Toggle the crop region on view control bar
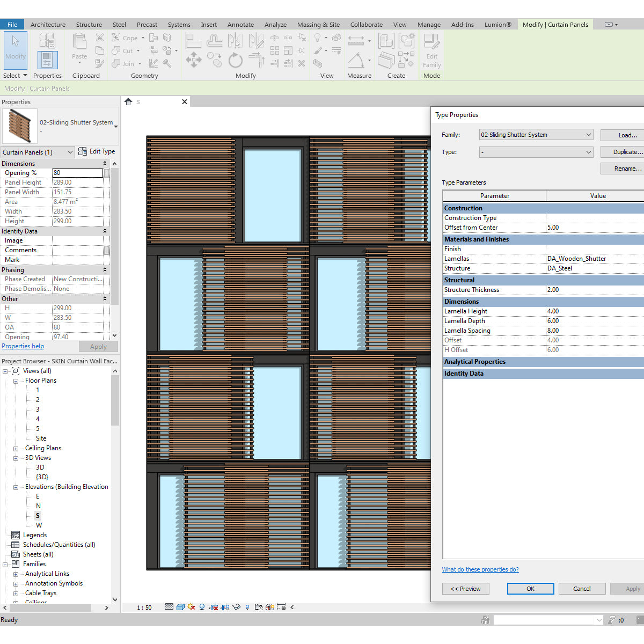 214,606
